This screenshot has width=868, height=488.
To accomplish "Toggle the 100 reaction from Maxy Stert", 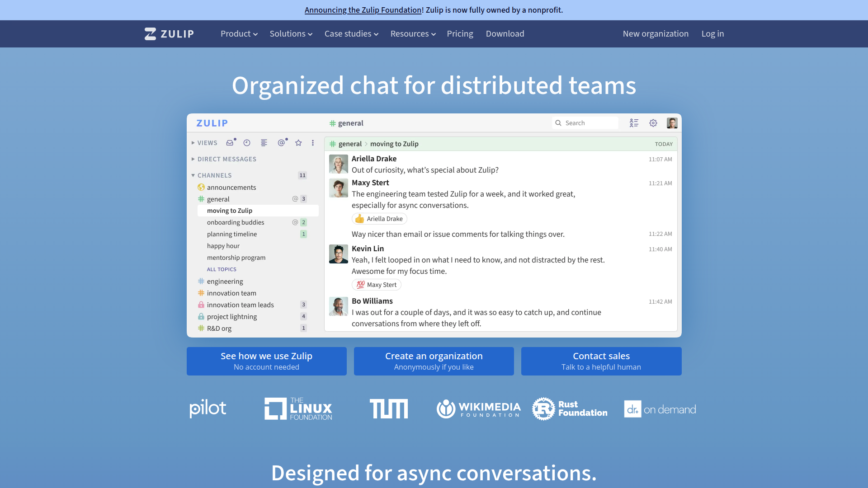I will pos(376,285).
